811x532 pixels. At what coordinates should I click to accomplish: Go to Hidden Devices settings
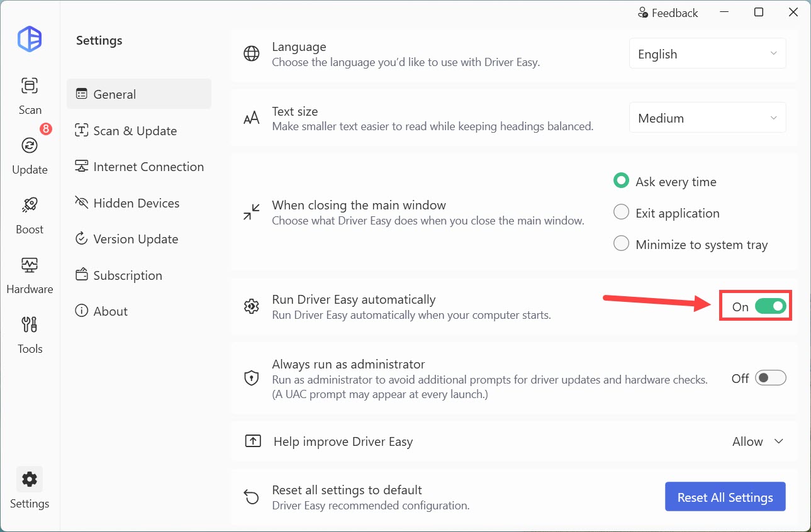pos(139,203)
